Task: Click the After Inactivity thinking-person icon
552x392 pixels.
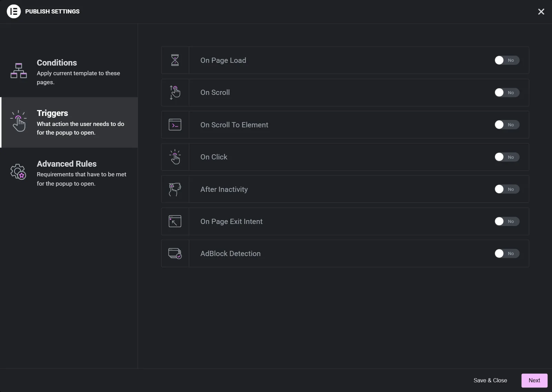Action: 175,189
